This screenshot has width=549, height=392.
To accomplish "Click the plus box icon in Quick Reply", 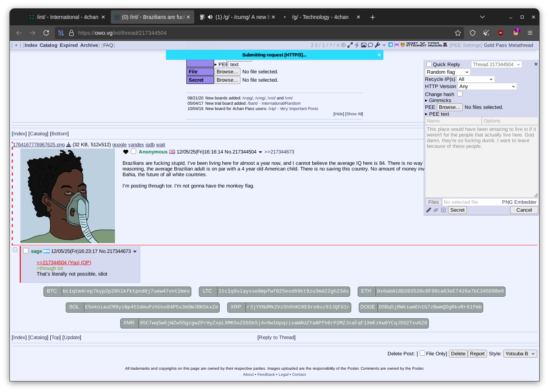I will coord(443,210).
